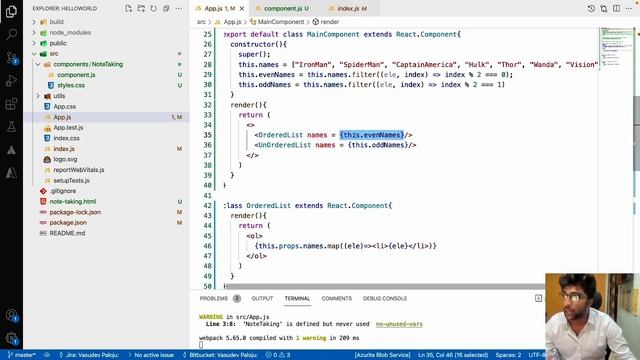Switch to the index.js editor tab
Image resolution: width=640 pixels, height=360 pixels.
[x=351, y=8]
